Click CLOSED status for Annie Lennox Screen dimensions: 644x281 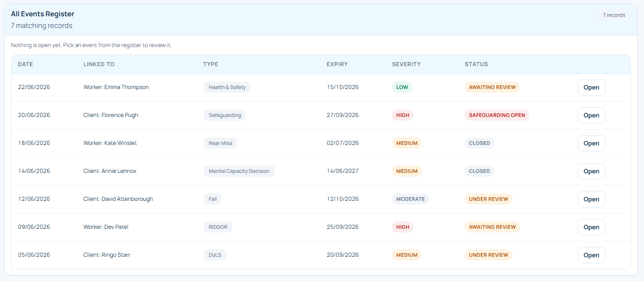480,171
